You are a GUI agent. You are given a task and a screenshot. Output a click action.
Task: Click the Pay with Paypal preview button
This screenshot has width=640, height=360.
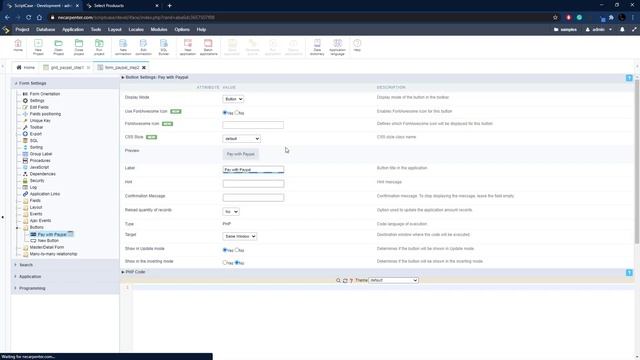(241, 154)
